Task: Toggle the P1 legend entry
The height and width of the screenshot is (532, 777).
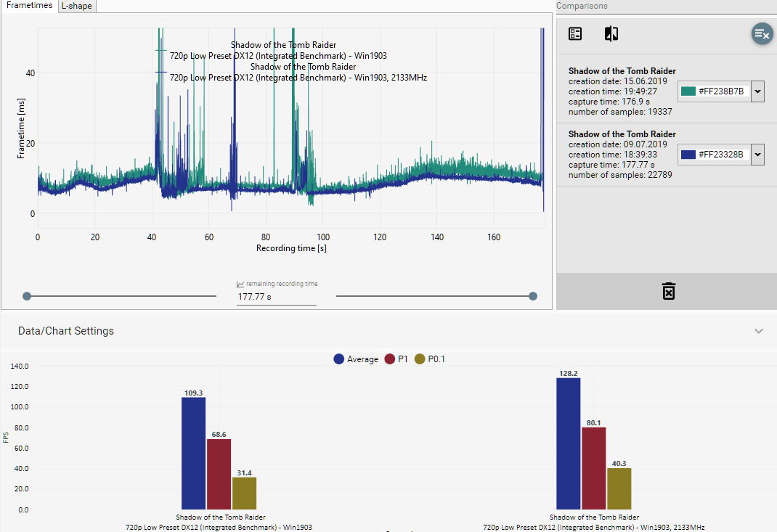Action: tap(396, 359)
